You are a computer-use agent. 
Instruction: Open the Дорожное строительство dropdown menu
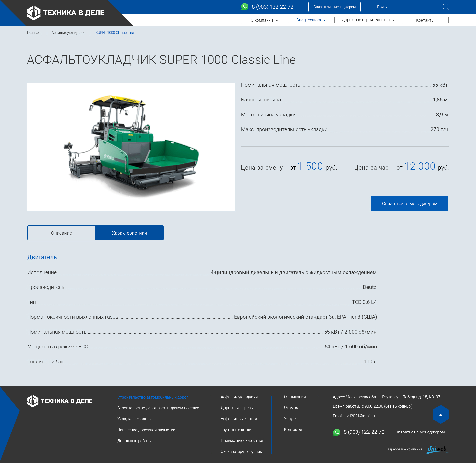(x=368, y=20)
